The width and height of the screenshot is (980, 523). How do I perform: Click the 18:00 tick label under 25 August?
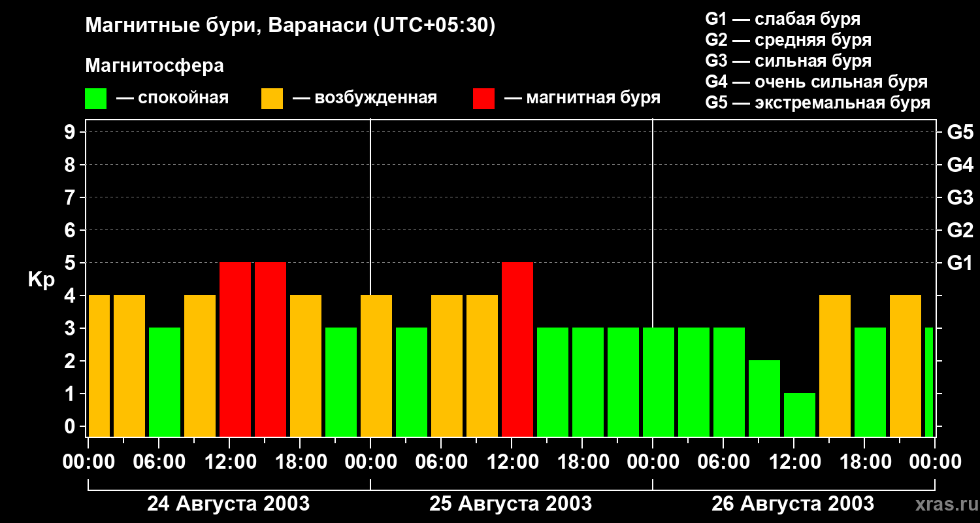pos(582,462)
